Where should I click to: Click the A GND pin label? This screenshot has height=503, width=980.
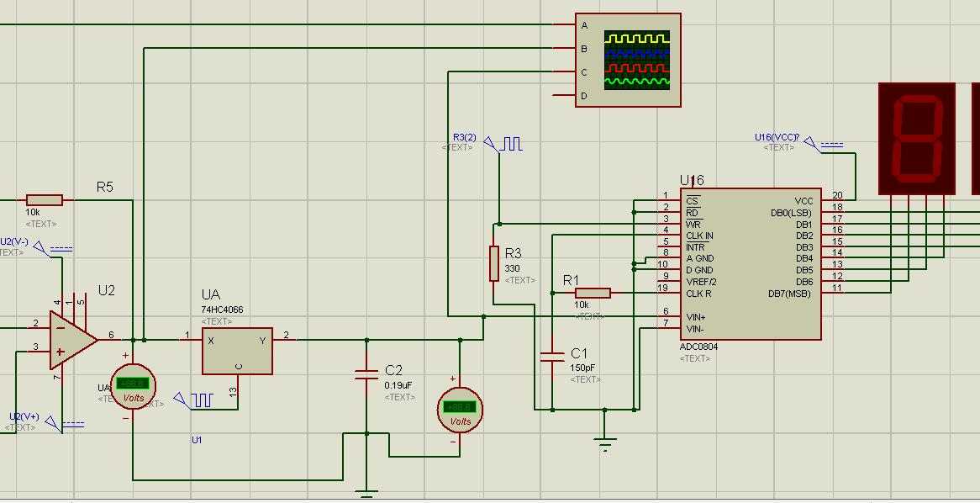[700, 258]
